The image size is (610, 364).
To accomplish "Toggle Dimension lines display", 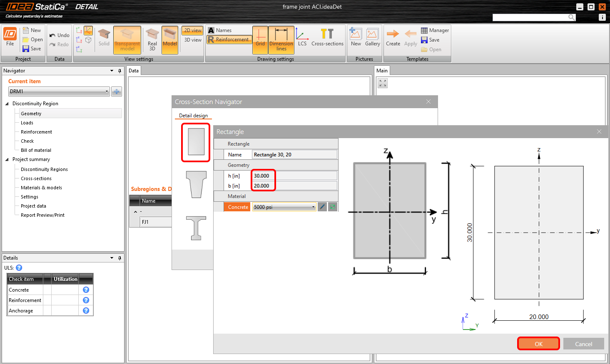I will point(281,40).
